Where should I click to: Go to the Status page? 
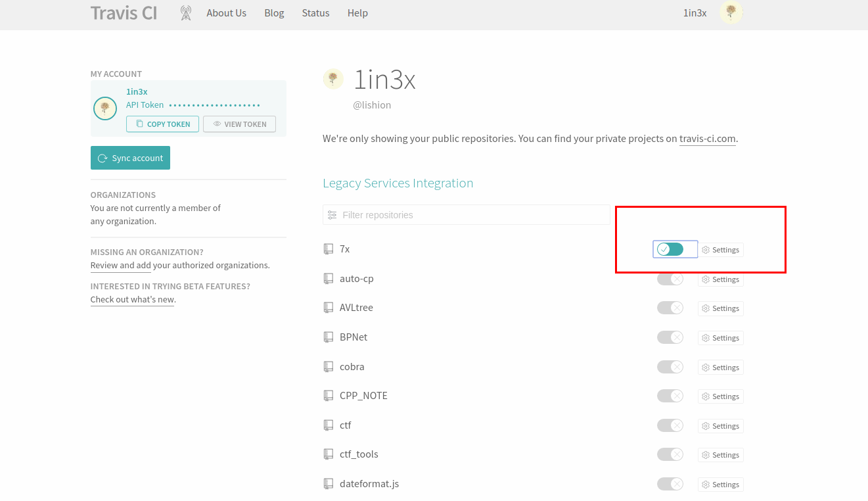(x=315, y=13)
